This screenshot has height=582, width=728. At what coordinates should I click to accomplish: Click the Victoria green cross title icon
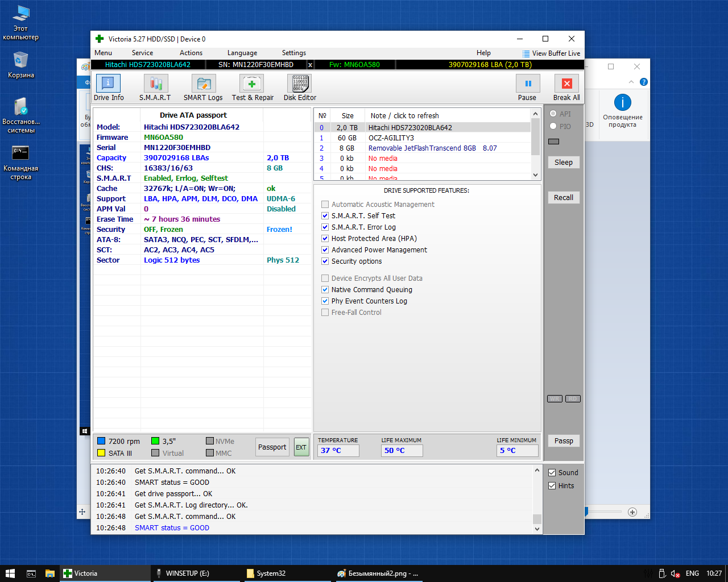pyautogui.click(x=100, y=39)
